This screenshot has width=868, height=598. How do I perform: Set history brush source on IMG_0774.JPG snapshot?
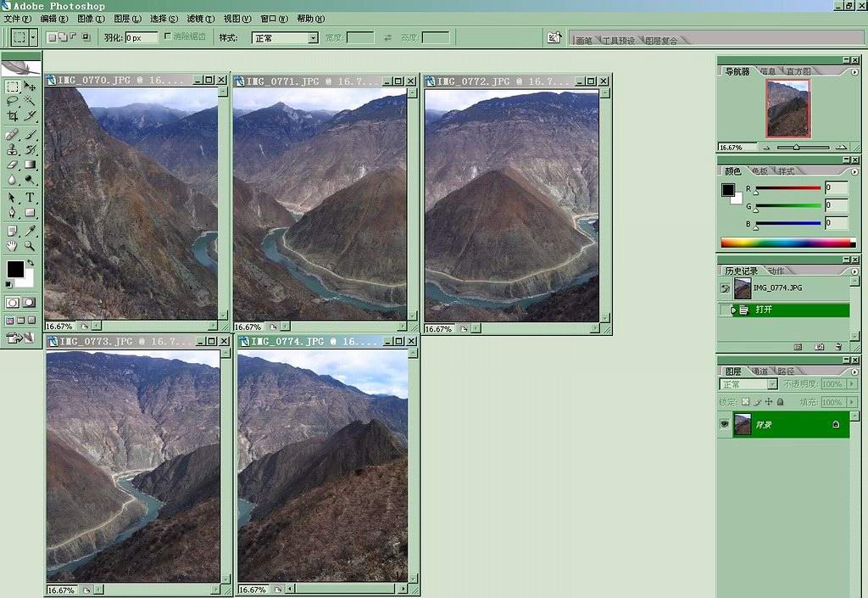(x=725, y=288)
